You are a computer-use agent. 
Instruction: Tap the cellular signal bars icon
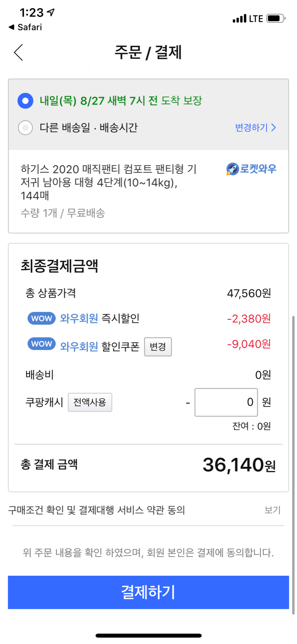tap(239, 19)
